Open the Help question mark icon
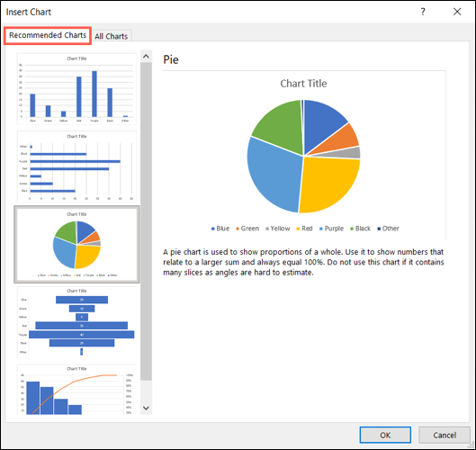The width and height of the screenshot is (476, 450). click(423, 12)
